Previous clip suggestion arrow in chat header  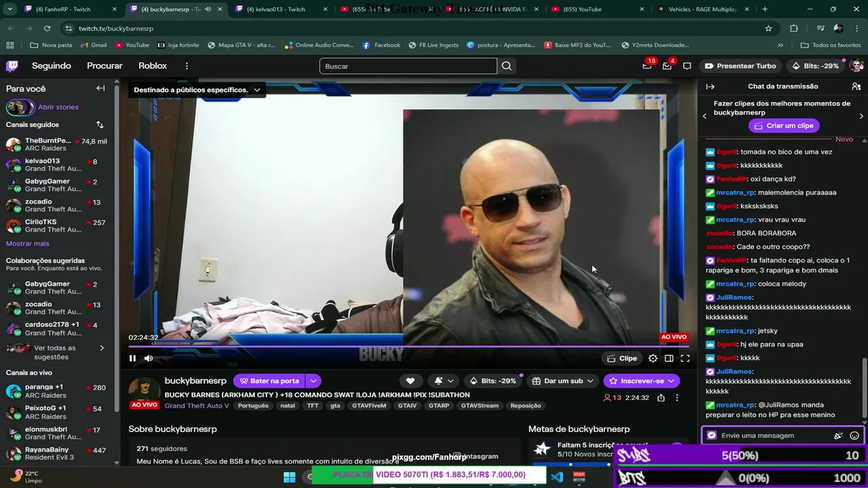[x=704, y=116]
